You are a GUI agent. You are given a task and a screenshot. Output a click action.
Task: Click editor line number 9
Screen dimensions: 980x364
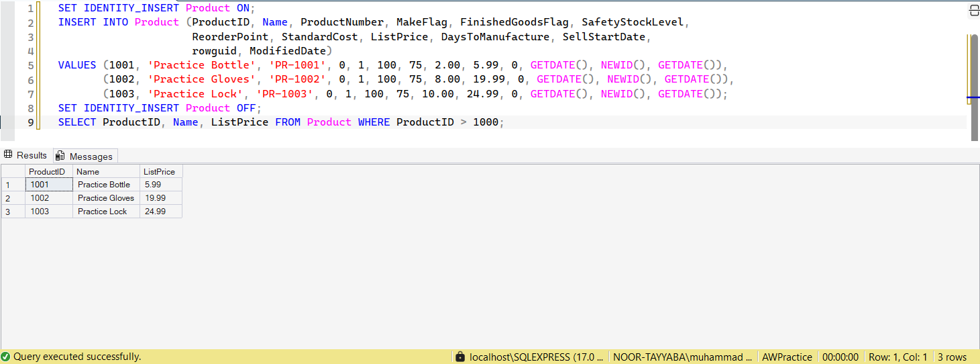(31, 122)
